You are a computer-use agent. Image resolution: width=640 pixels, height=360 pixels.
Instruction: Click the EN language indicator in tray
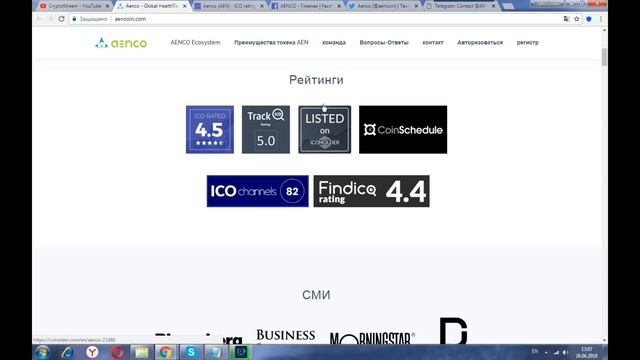tap(535, 351)
